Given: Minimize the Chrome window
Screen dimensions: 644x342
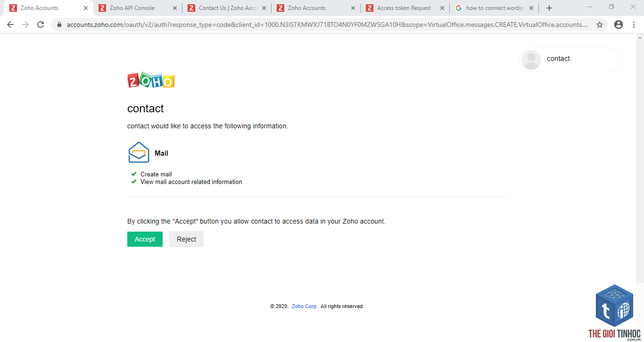Looking at the screenshot, I should (590, 7).
